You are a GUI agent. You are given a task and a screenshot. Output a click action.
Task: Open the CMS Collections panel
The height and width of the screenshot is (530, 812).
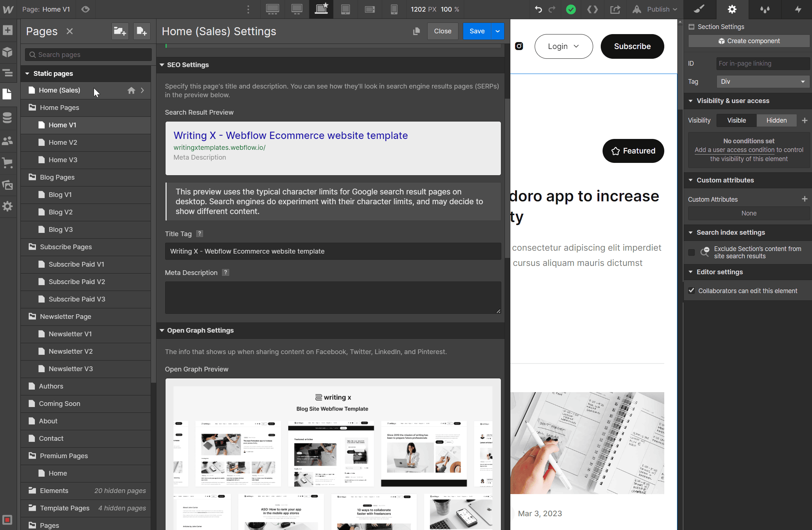pos(8,118)
